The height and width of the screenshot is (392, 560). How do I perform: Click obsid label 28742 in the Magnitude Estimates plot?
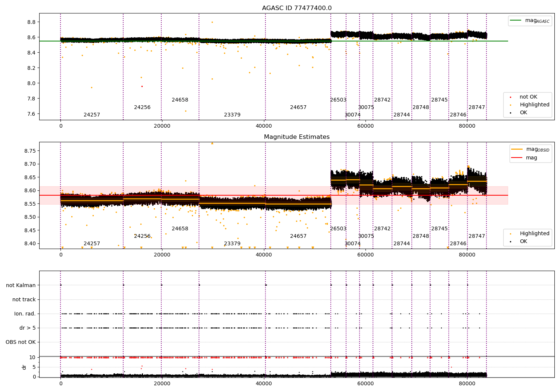pyautogui.click(x=382, y=229)
